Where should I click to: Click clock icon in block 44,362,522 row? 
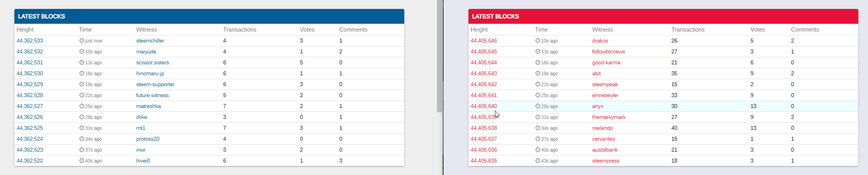pos(82,161)
